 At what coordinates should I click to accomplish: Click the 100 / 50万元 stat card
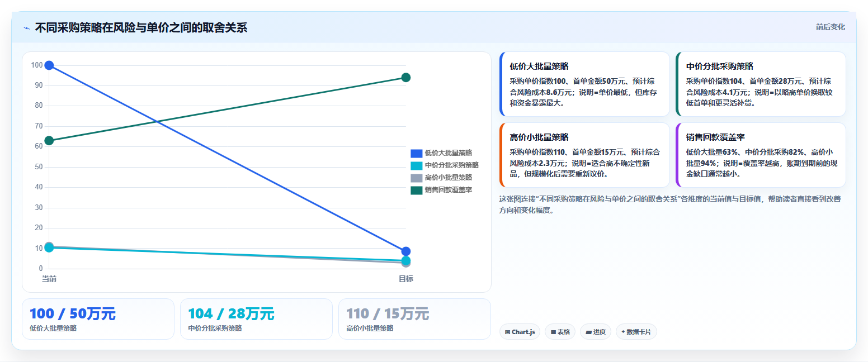tap(98, 319)
